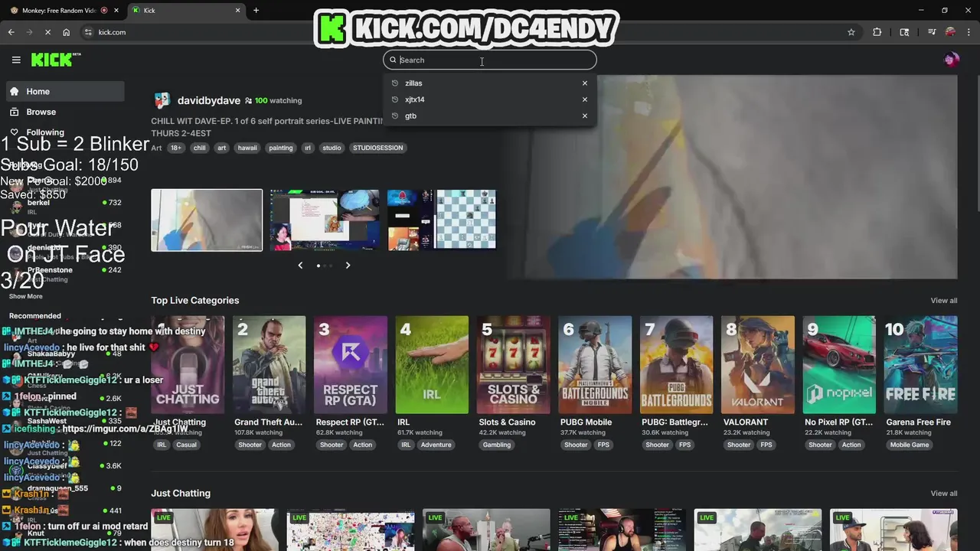
Task: Click the art stream tag
Action: (x=222, y=148)
